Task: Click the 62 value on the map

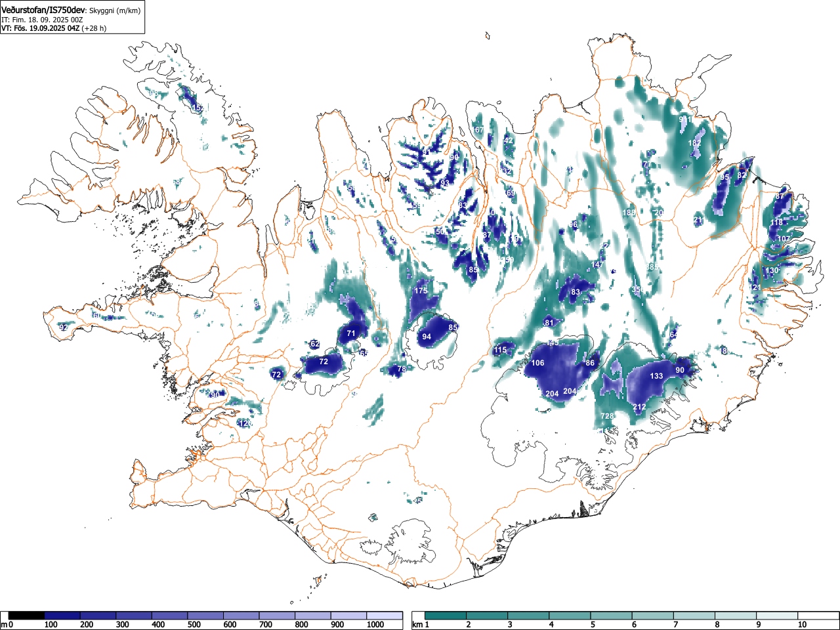Action: click(x=315, y=344)
